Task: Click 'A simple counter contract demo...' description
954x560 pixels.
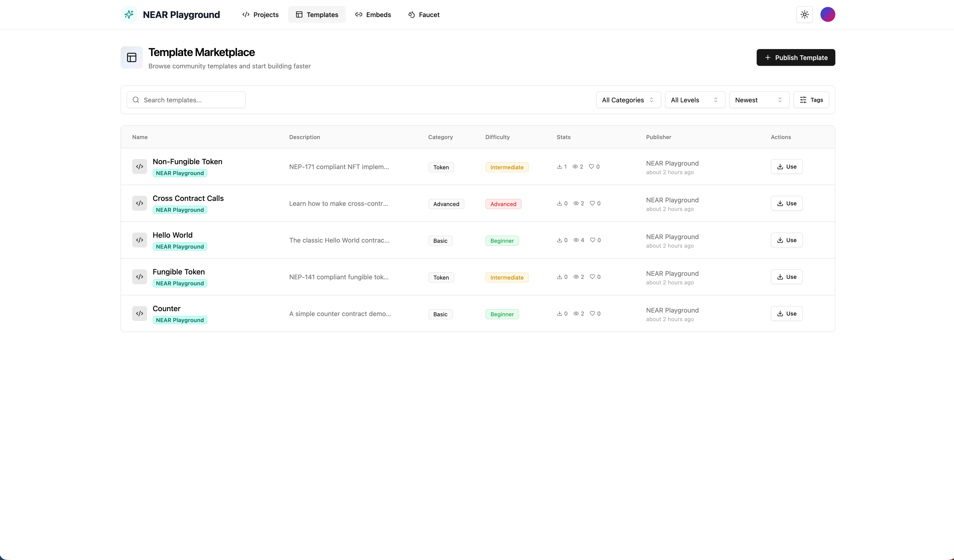Action: tap(340, 314)
